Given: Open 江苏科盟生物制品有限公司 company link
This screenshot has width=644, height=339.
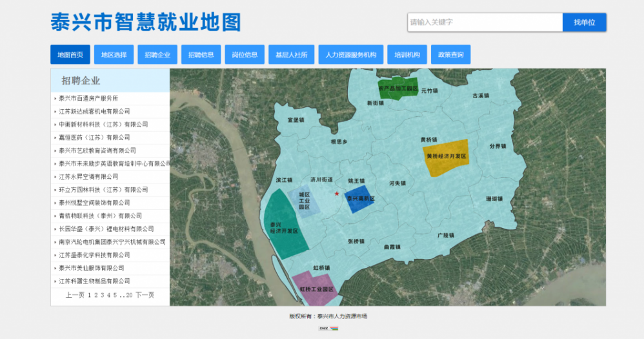Looking at the screenshot, I should coord(94,281).
